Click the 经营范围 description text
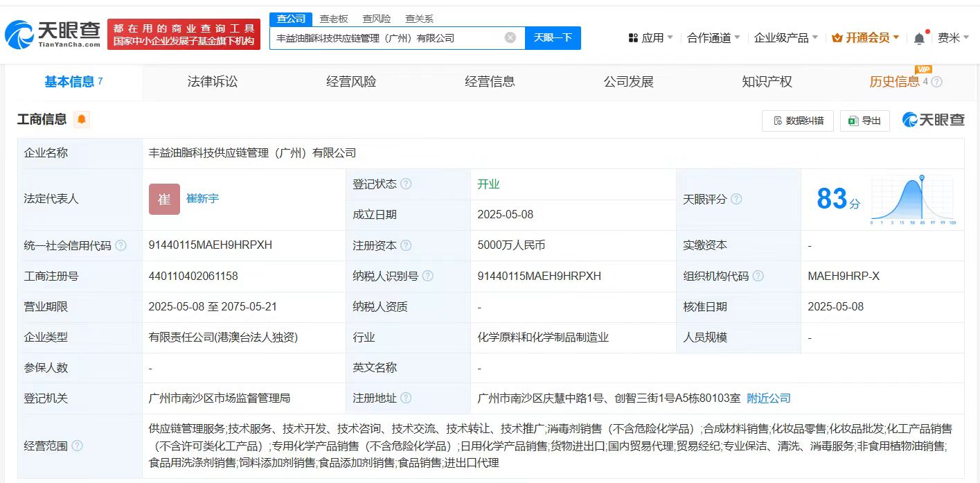 pyautogui.click(x=551, y=446)
